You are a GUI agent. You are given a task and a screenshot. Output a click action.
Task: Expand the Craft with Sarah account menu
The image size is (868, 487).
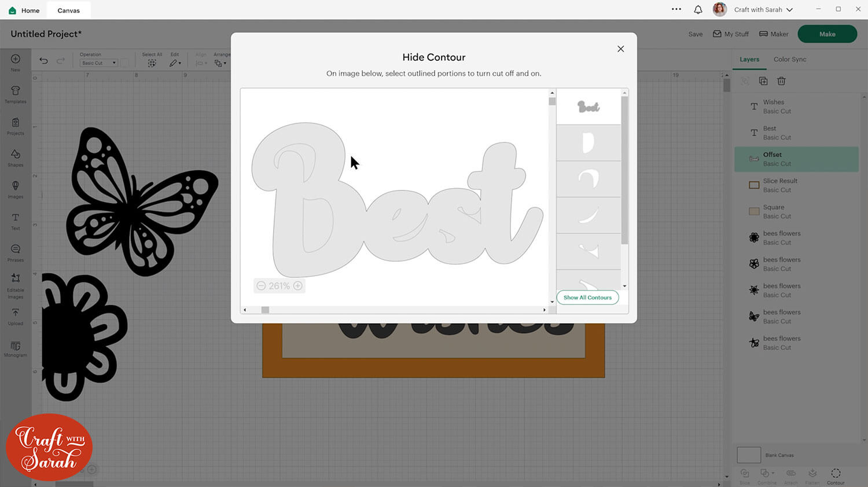763,10
